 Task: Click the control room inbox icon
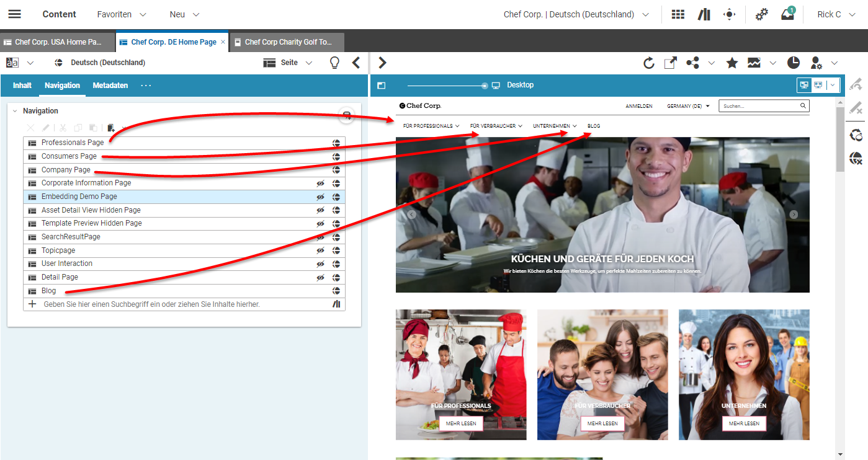(x=787, y=14)
